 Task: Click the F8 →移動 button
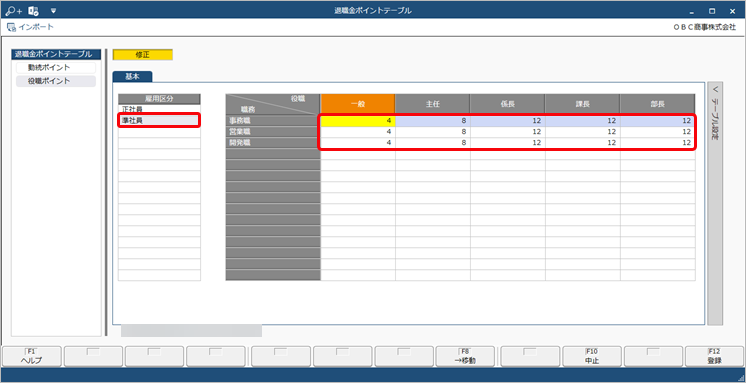point(465,356)
